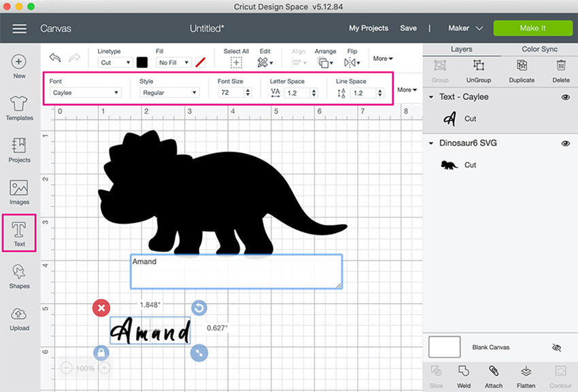Hide the Dinosaur6 SVG layer
The width and height of the screenshot is (578, 392).
566,143
